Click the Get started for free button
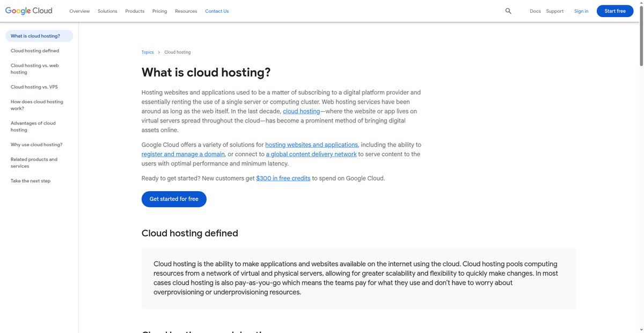 coord(174,199)
